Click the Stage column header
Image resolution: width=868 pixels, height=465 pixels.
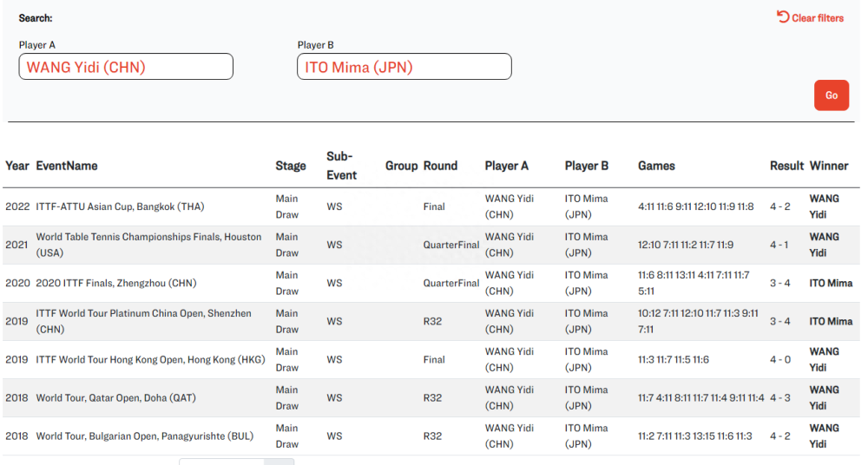point(291,166)
